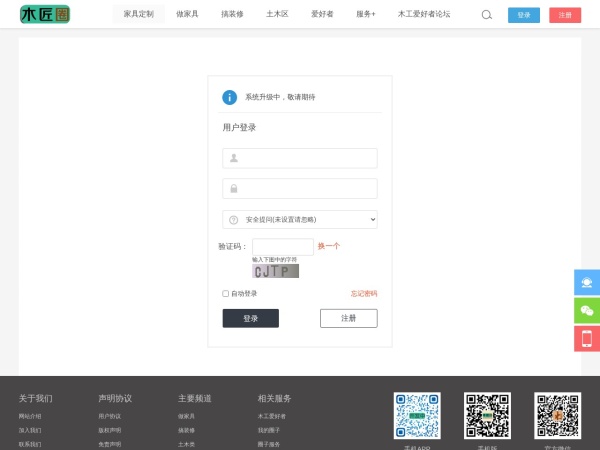Click the 主要频道 footer heading

coord(195,399)
